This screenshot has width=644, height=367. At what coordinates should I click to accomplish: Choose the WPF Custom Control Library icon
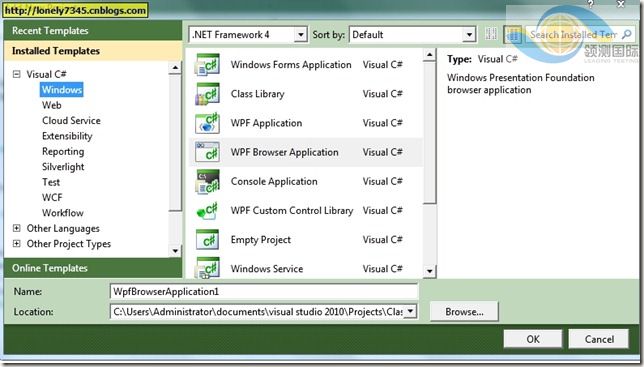207,211
